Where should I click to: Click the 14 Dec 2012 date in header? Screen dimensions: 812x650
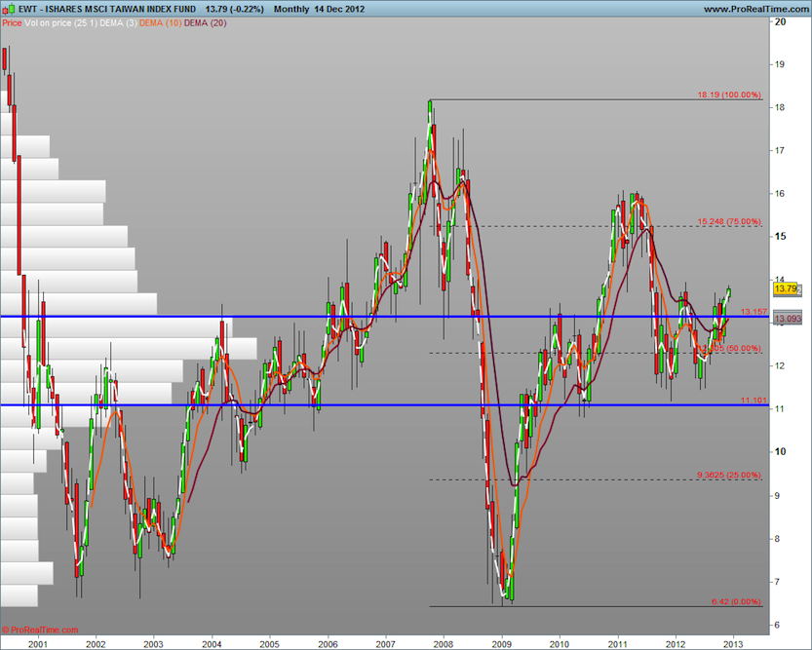pyautogui.click(x=339, y=9)
